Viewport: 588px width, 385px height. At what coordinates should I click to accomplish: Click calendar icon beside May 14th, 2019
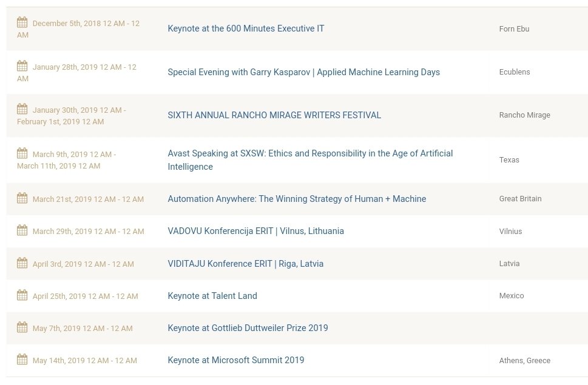tap(22, 360)
